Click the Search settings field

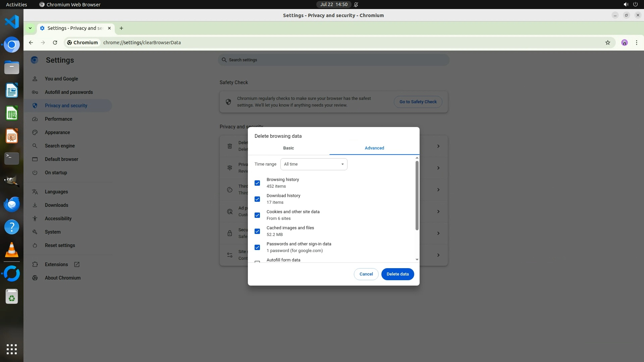[334, 60]
